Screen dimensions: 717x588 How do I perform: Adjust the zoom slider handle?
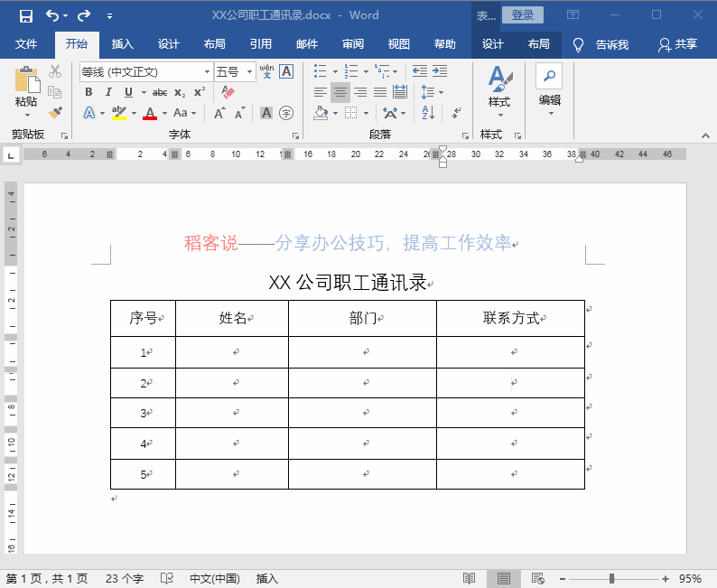click(611, 579)
